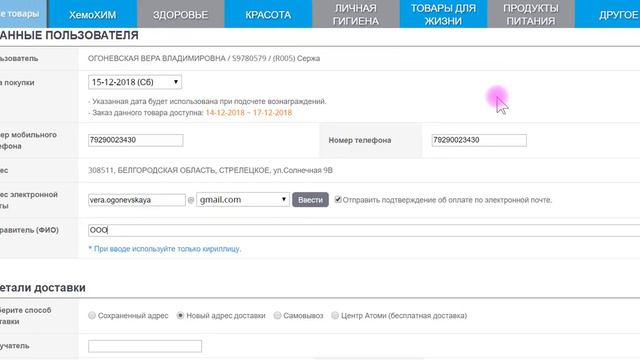Click the empty recipient input field
The image size is (640, 360).
point(145,346)
